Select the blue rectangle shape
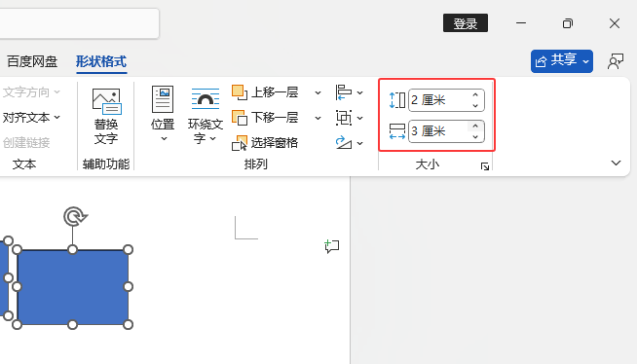The image size is (637, 364). [72, 287]
